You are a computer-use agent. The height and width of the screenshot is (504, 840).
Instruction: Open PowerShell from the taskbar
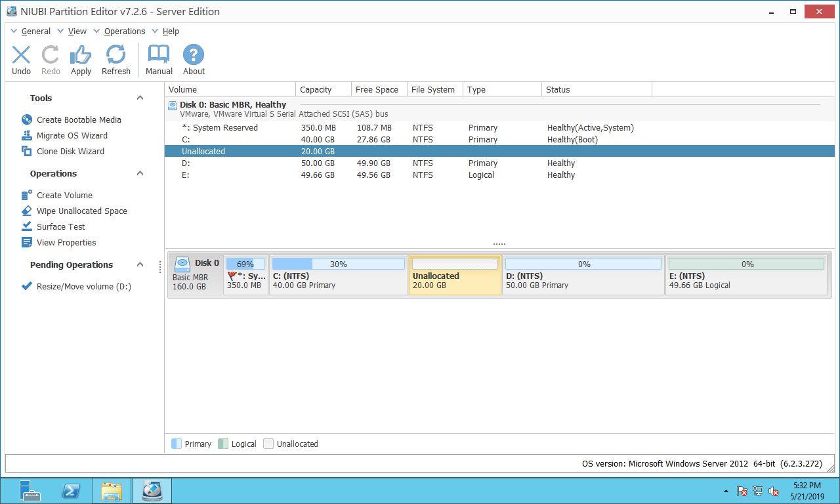tap(71, 490)
